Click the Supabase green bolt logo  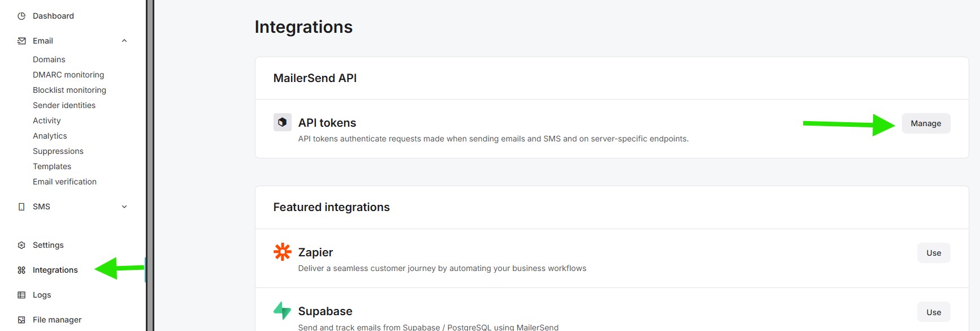pos(282,311)
